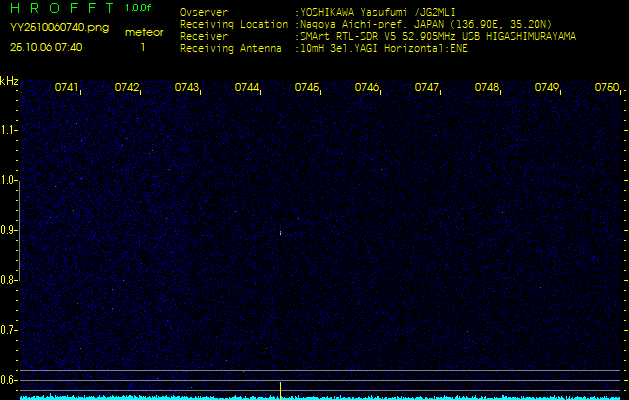Click the cyan noise level strip at bottom
The width and height of the screenshot is (629, 400).
(320, 397)
